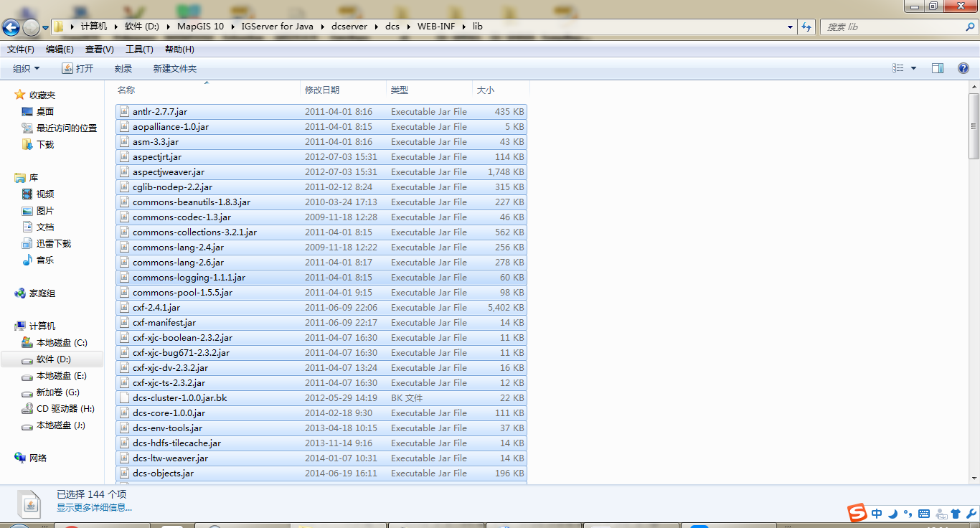Image resolution: width=980 pixels, height=528 pixels.
Task: Open the 音乐 library
Action: pos(45,260)
